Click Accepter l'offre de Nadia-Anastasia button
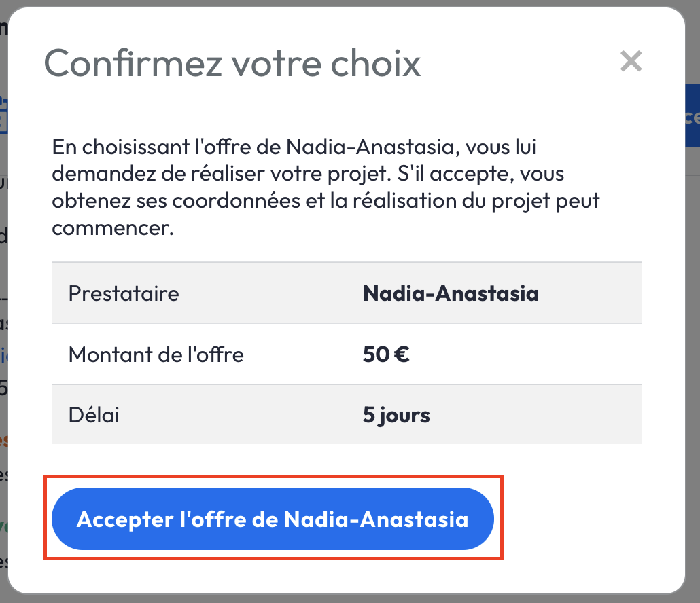Viewport: 700px width, 603px height. coord(272,519)
